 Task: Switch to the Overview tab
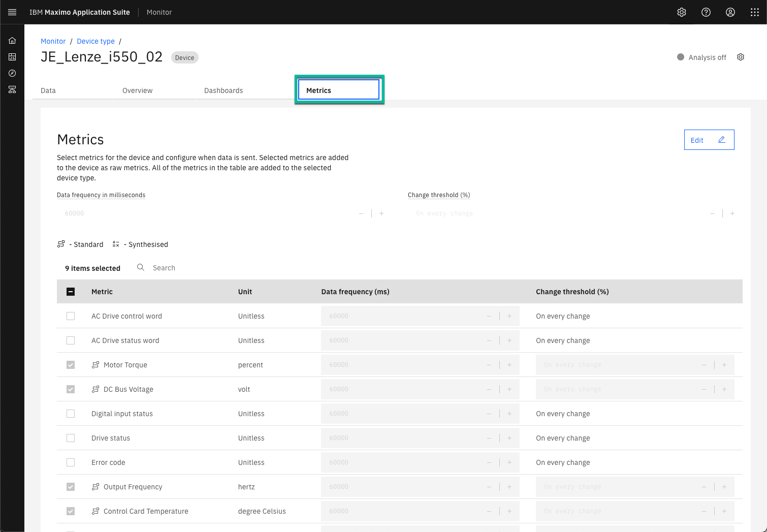tap(155, 90)
